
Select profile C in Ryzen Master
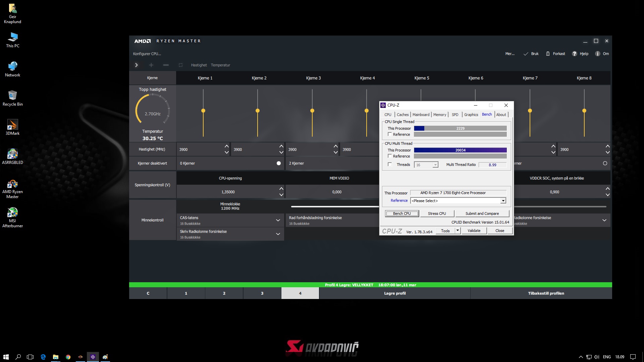[x=148, y=293]
